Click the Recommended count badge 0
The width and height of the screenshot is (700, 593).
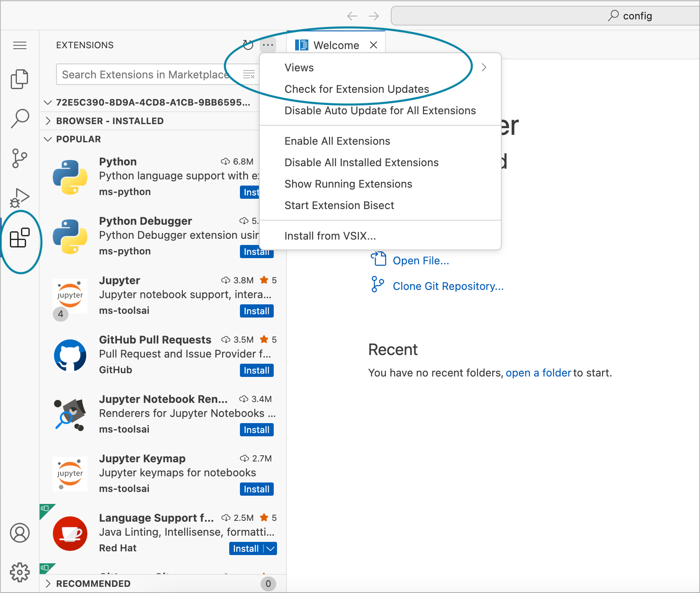pos(268,584)
